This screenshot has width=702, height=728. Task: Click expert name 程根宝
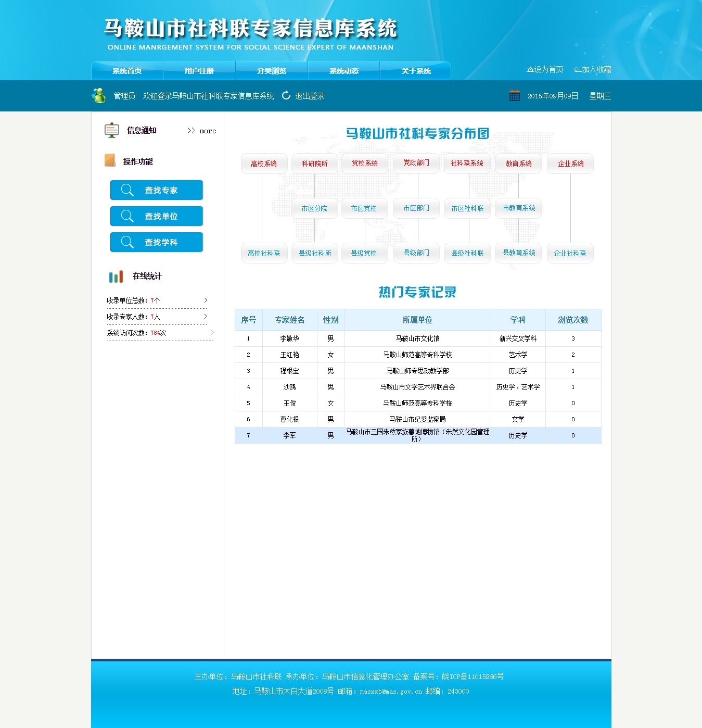[289, 371]
